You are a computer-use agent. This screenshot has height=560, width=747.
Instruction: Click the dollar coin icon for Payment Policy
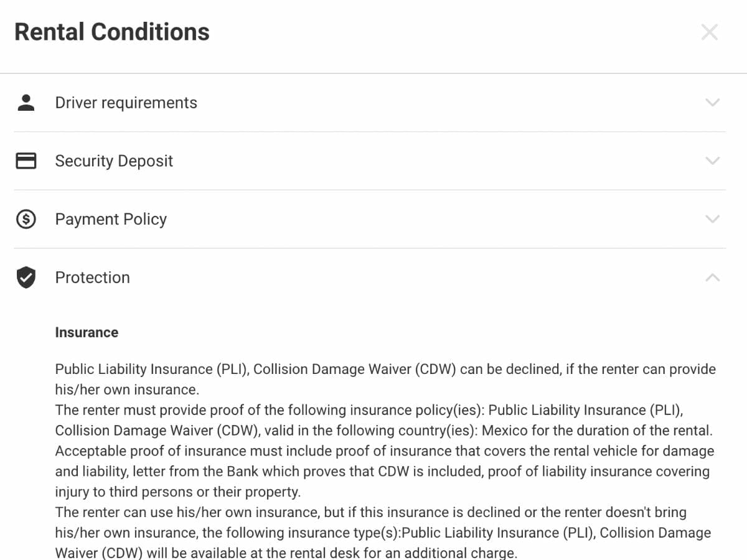(x=26, y=219)
